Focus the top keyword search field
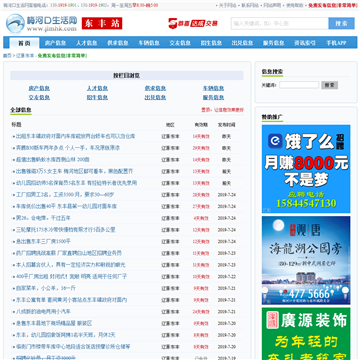The image size is (360, 360). [280, 23]
